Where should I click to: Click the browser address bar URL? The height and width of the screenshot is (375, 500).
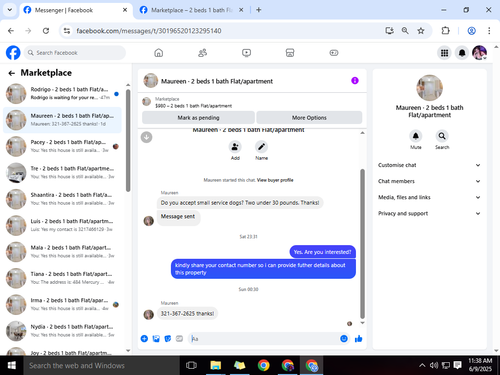149,31
